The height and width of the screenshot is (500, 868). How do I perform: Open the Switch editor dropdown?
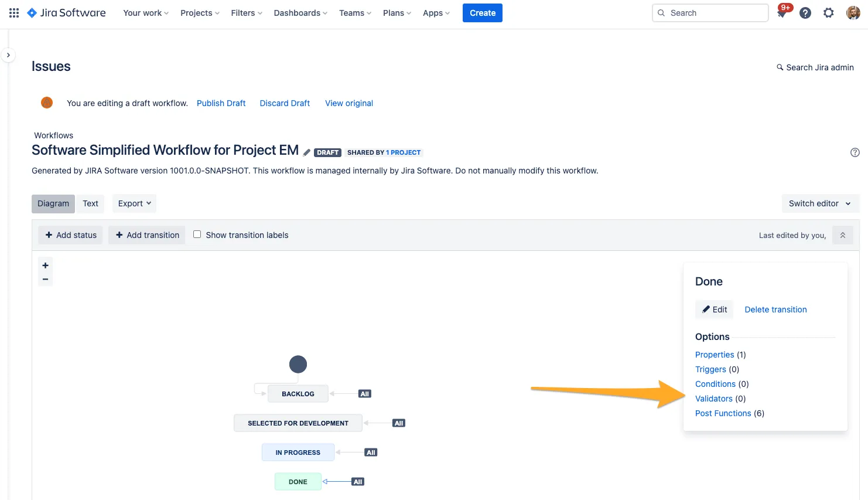(819, 203)
